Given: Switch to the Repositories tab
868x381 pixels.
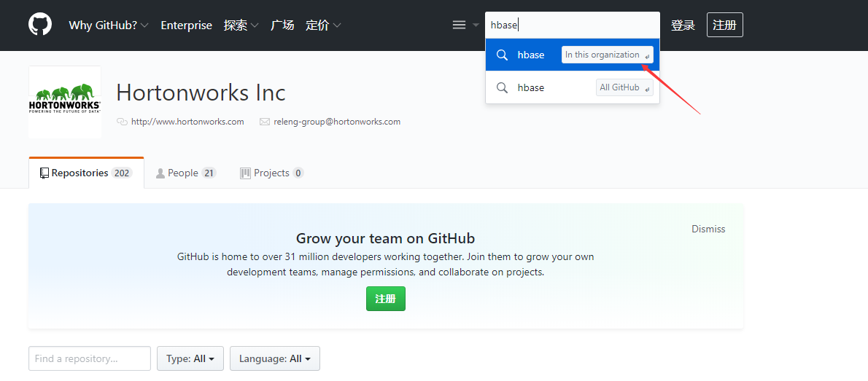Looking at the screenshot, I should pyautogui.click(x=86, y=173).
